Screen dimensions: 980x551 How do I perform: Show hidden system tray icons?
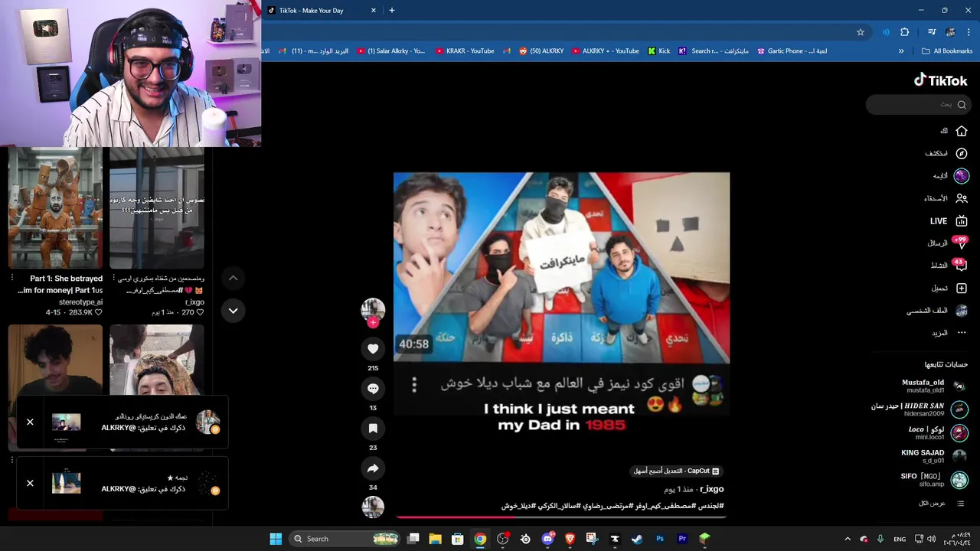848,539
